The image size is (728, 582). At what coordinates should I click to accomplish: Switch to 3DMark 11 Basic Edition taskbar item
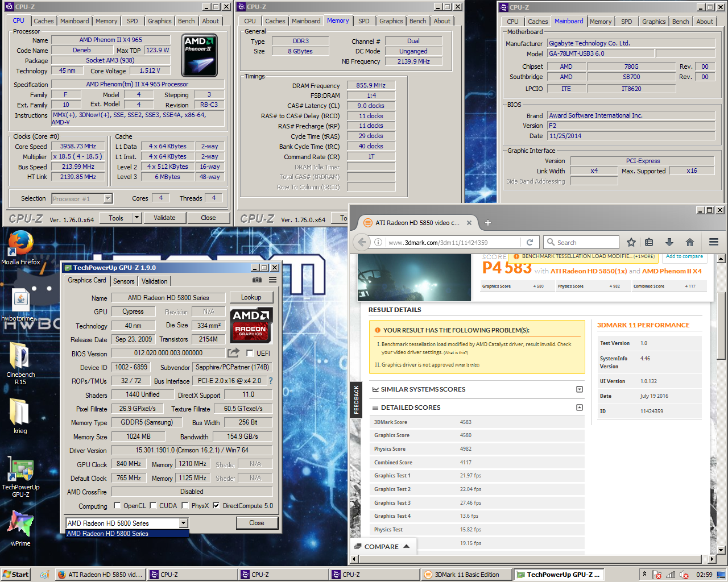(466, 575)
